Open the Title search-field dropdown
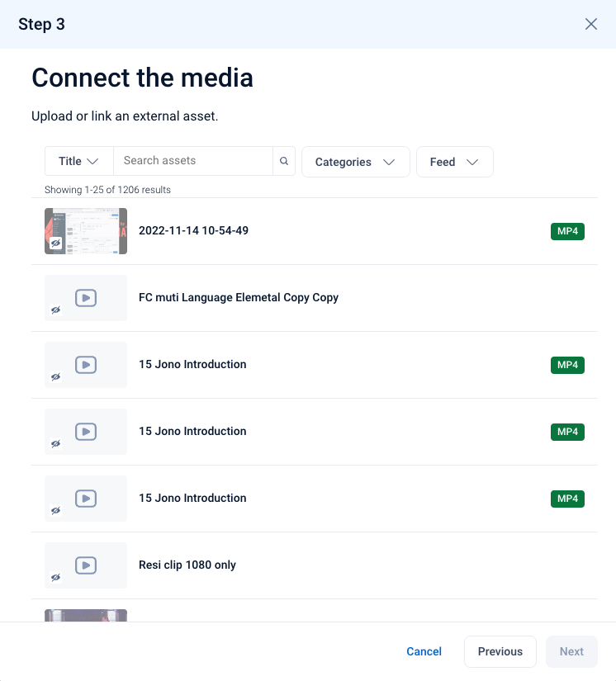 point(78,161)
